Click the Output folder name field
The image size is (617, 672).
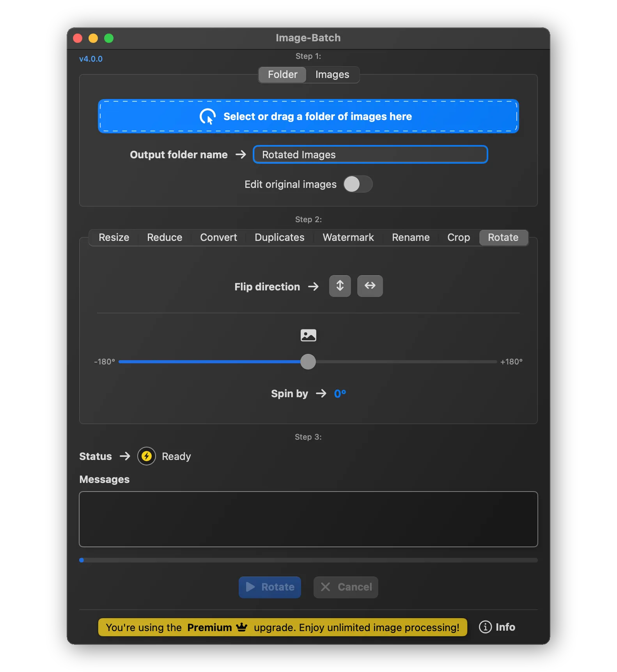(x=370, y=154)
